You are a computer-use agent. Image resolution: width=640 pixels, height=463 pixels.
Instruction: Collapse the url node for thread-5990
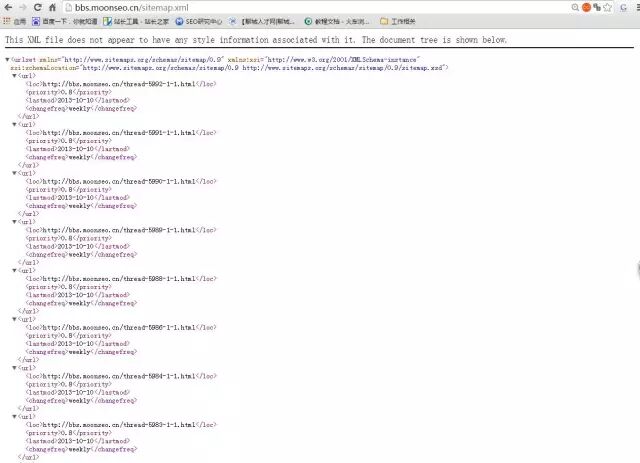tap(14, 173)
